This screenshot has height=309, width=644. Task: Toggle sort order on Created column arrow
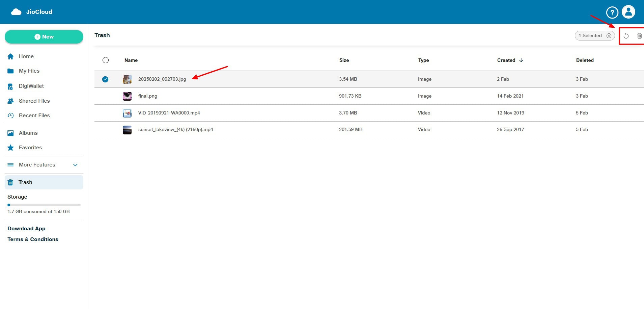521,60
